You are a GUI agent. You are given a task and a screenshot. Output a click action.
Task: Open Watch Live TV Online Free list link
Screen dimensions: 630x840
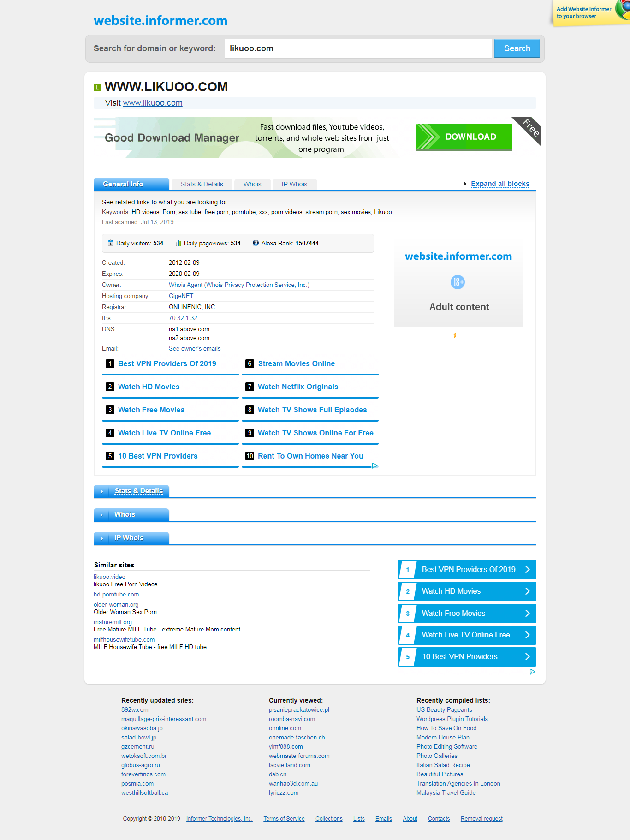(x=165, y=433)
